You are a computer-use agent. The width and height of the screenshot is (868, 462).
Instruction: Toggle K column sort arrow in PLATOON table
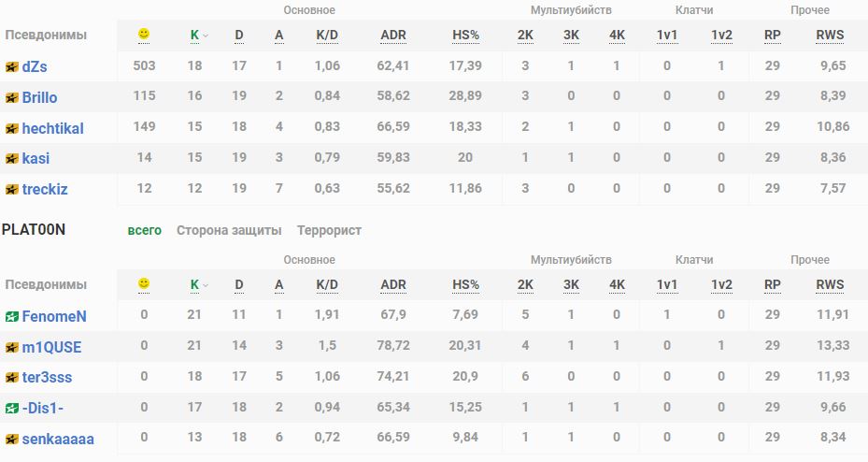[206, 285]
